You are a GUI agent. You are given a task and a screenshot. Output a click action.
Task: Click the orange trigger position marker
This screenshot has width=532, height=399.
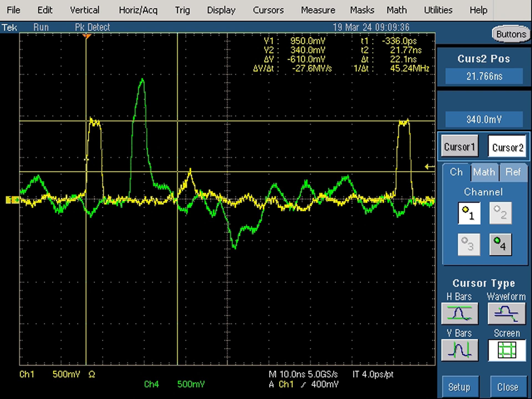[87, 36]
